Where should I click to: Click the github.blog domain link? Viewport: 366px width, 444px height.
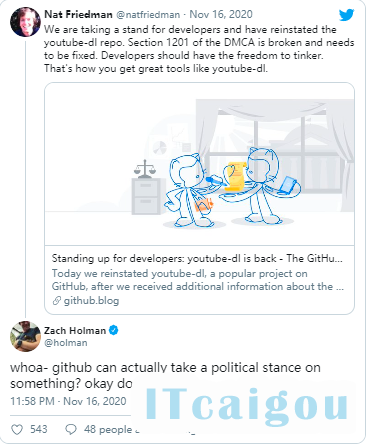coord(91,301)
